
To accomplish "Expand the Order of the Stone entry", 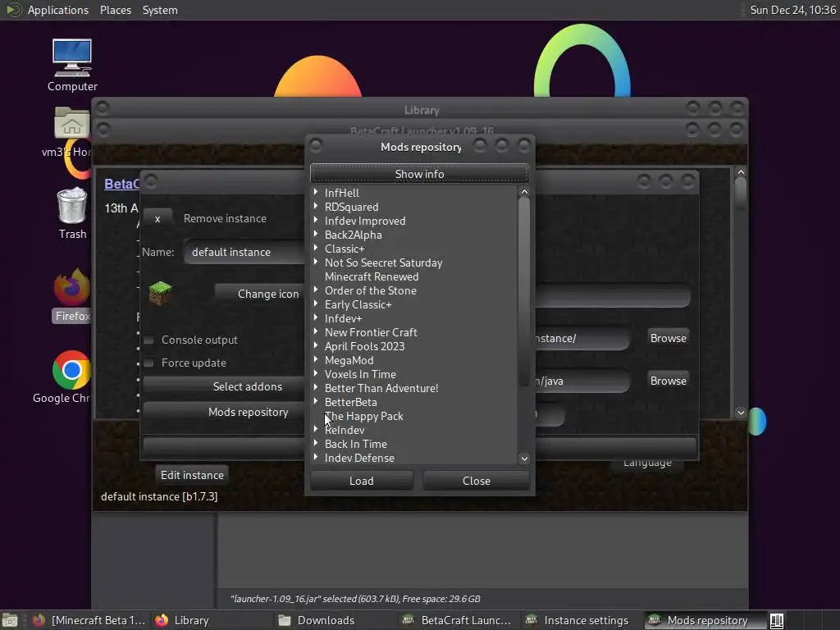I will tap(316, 290).
